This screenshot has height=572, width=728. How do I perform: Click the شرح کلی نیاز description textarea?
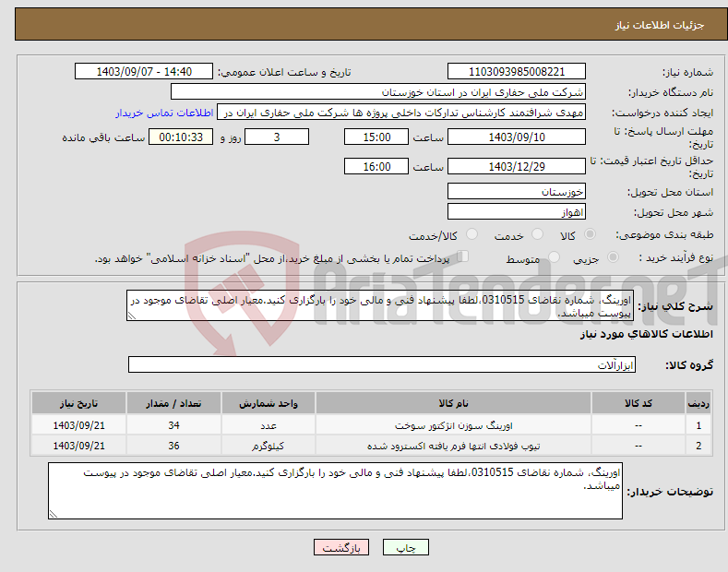tap(380, 305)
